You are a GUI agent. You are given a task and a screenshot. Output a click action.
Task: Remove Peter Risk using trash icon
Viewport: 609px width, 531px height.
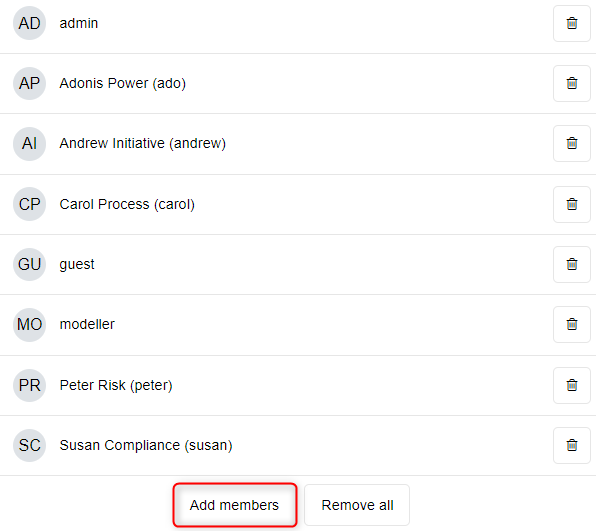point(572,385)
